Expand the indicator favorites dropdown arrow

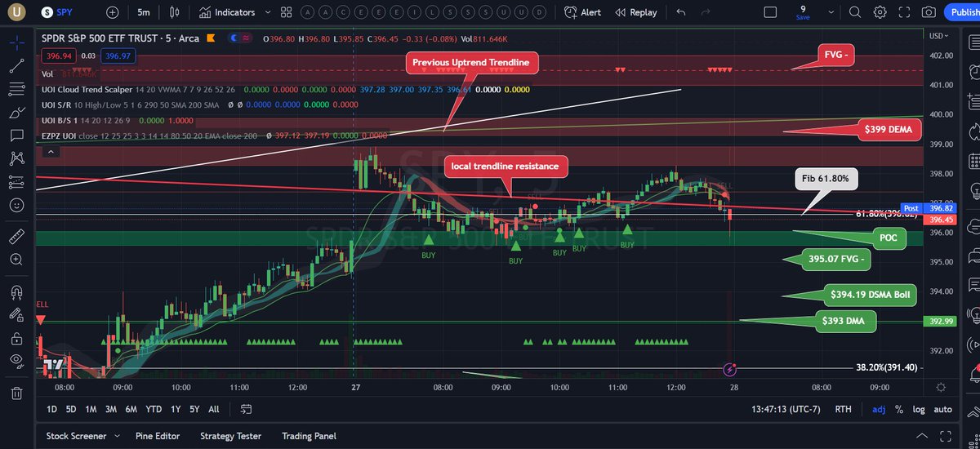268,12
